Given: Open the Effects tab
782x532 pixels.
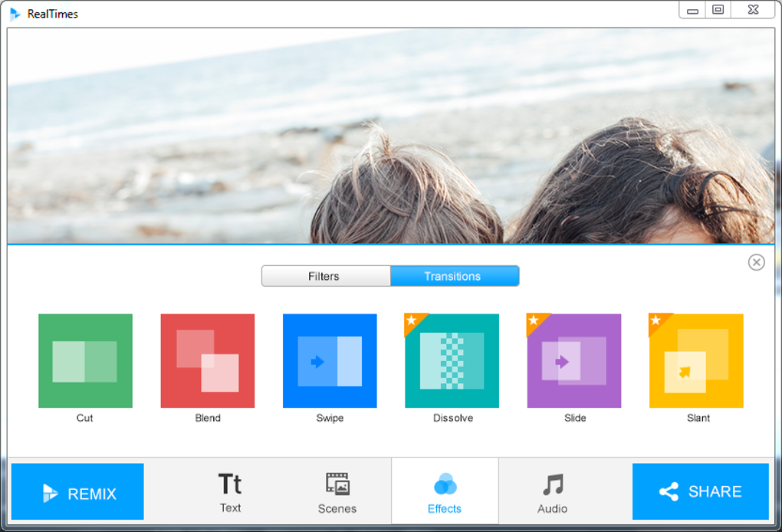Looking at the screenshot, I should click(445, 491).
